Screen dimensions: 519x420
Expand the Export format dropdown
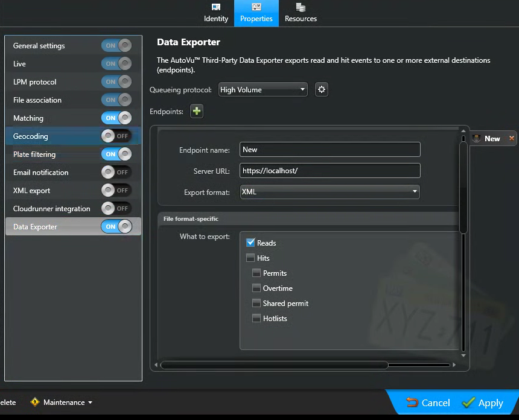point(414,191)
